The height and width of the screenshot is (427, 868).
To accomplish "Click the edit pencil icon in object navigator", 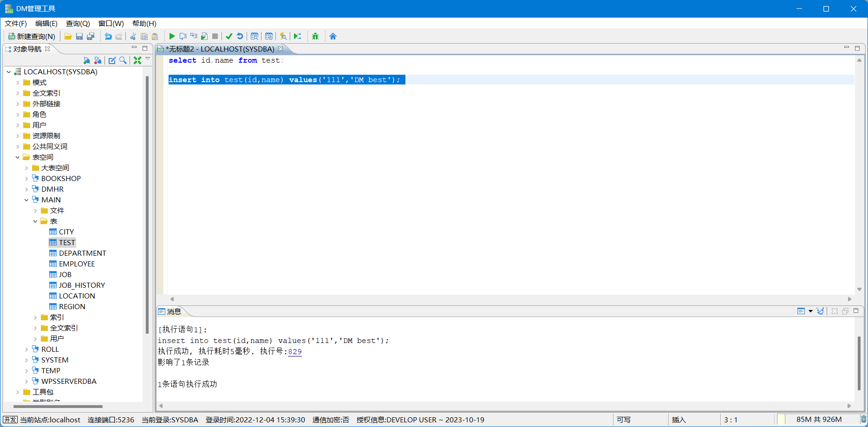I will [112, 60].
